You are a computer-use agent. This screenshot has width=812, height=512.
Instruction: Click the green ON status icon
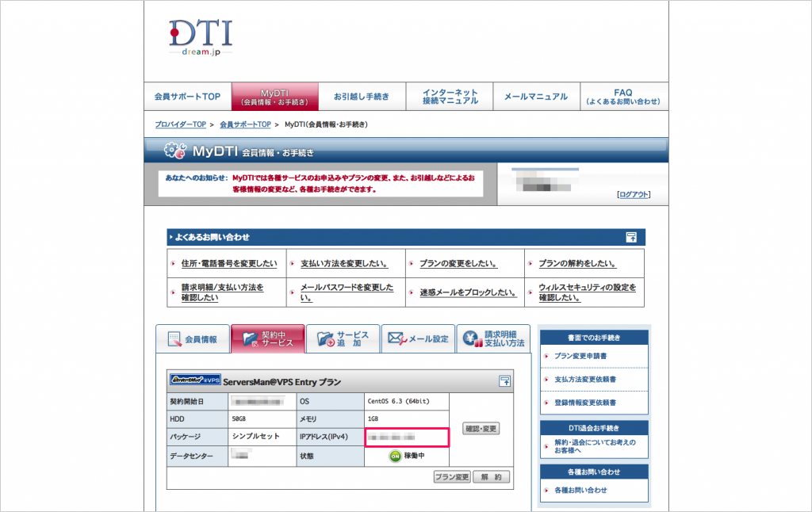click(395, 456)
